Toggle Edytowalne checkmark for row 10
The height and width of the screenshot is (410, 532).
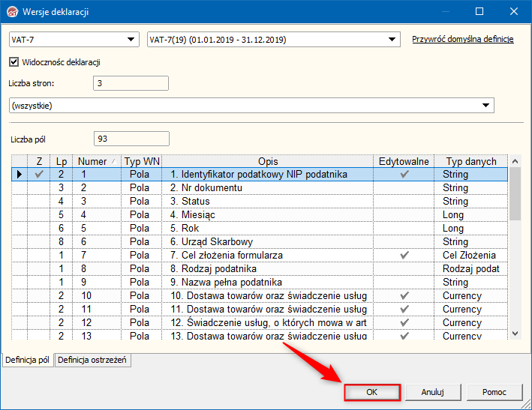[404, 296]
